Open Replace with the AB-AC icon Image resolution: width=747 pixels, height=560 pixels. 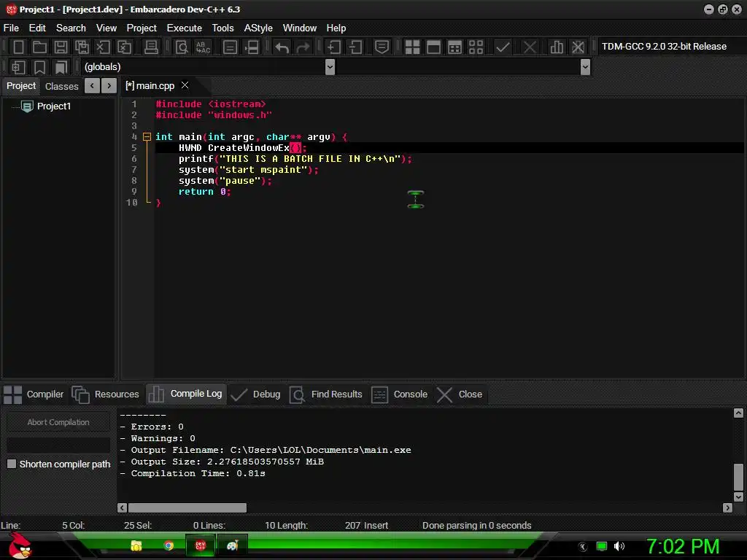[204, 47]
